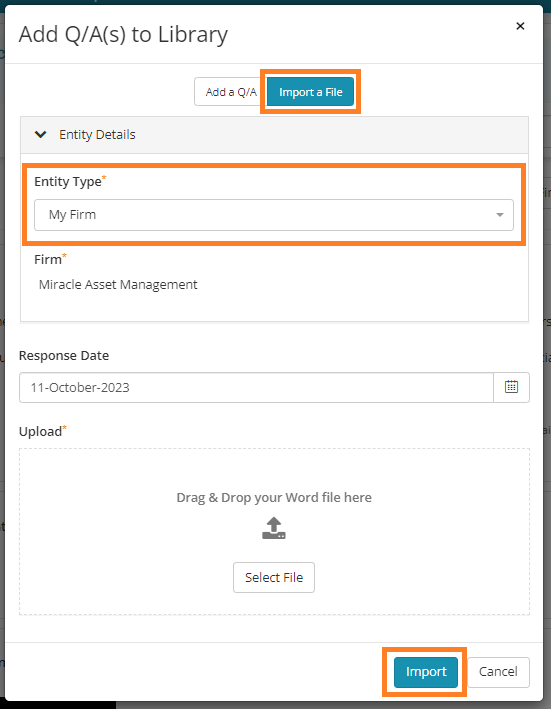Open the Entity Type dropdown showing My Firm
This screenshot has height=709, width=551.
point(274,215)
